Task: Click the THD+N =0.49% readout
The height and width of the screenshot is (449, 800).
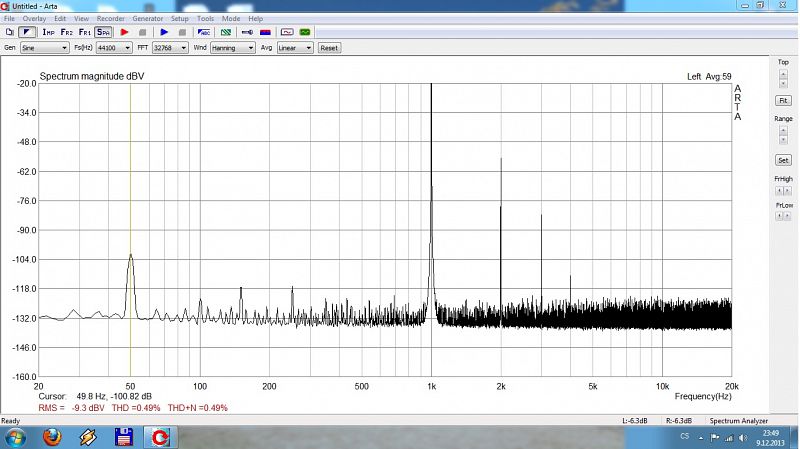Action: (197, 408)
